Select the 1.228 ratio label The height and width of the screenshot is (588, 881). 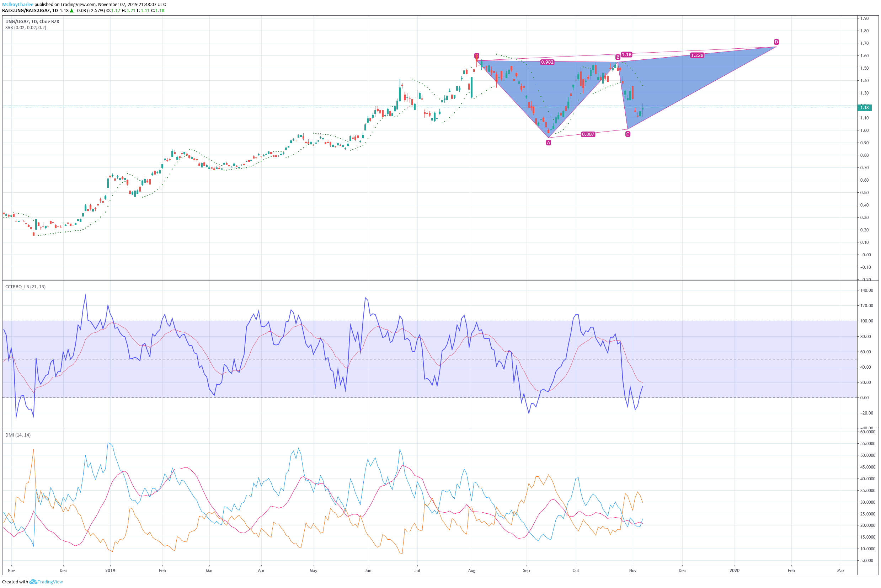[x=697, y=55]
